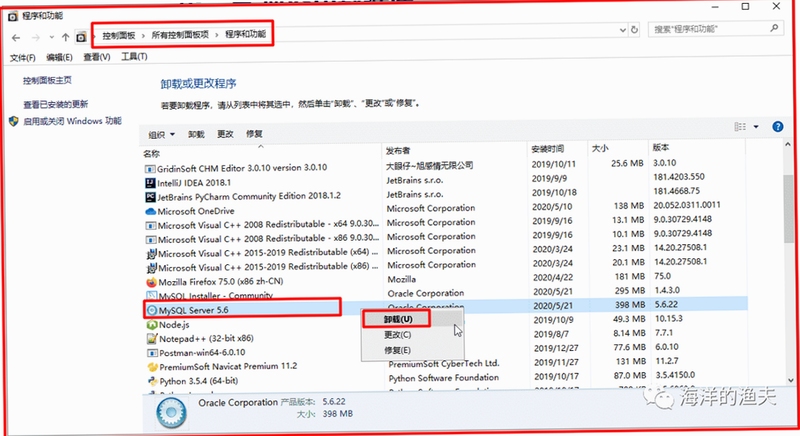The width and height of the screenshot is (800, 436).
Task: Sort by 发布者 column header
Action: click(398, 150)
